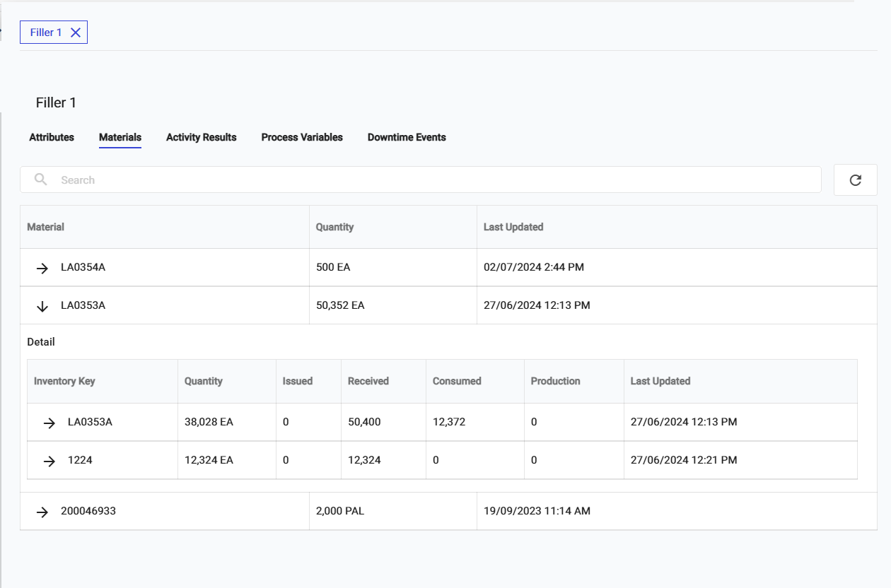Expand inventory key 1224 detail row
The image size is (891, 588).
pyautogui.click(x=49, y=461)
